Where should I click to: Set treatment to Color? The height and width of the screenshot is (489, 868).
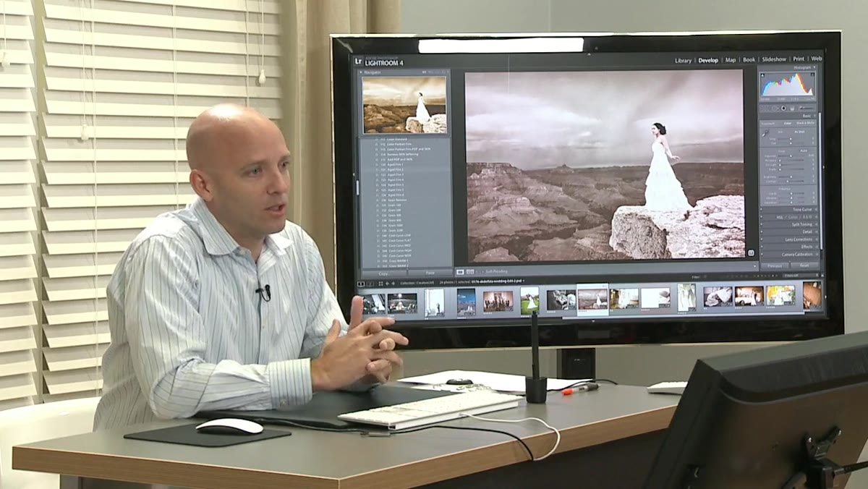coord(788,123)
